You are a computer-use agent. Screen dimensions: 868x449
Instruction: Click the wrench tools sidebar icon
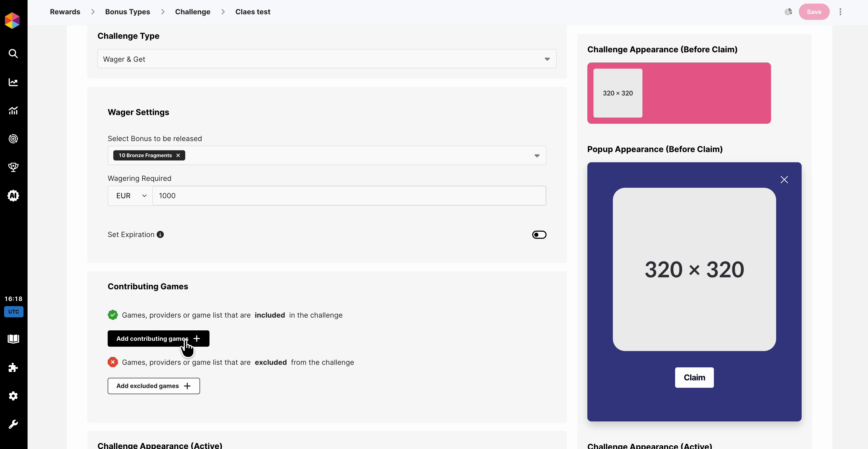coord(13,425)
